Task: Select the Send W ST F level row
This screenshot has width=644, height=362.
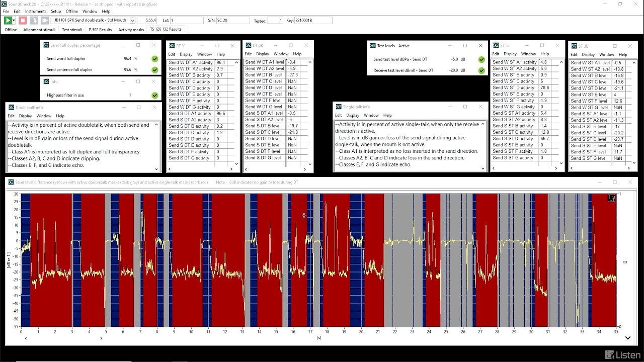Action: [600, 101]
